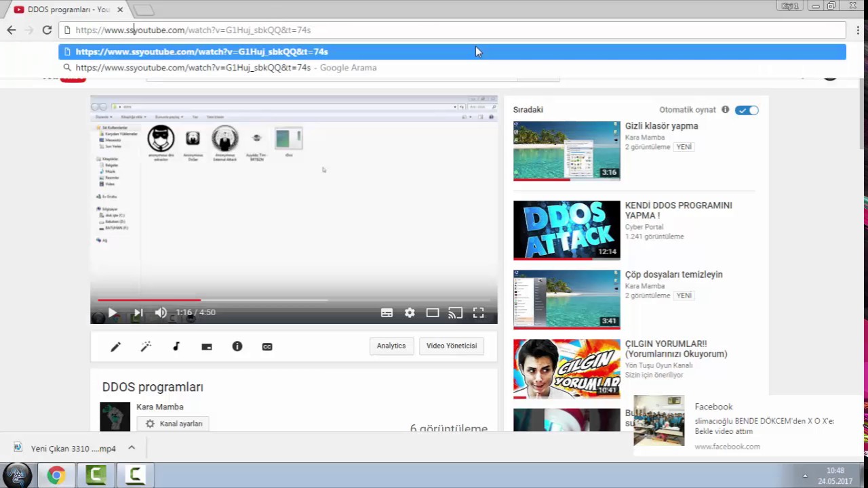Screen dimensions: 868x488
Task: Click Kara Mamba channel avatar
Action: [x=115, y=417]
